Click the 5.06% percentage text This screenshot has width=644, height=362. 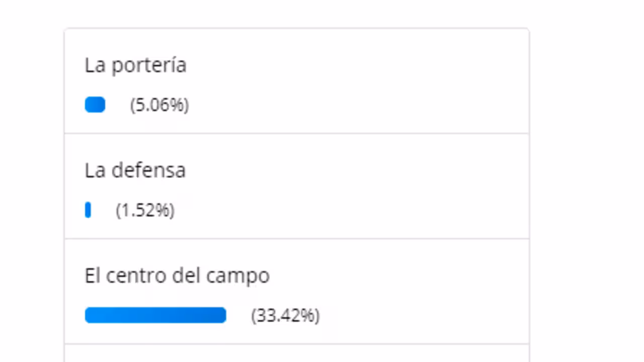point(159,105)
